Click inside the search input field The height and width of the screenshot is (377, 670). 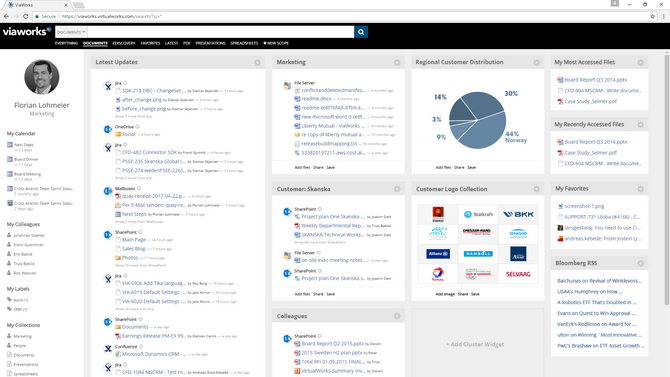pos(220,32)
